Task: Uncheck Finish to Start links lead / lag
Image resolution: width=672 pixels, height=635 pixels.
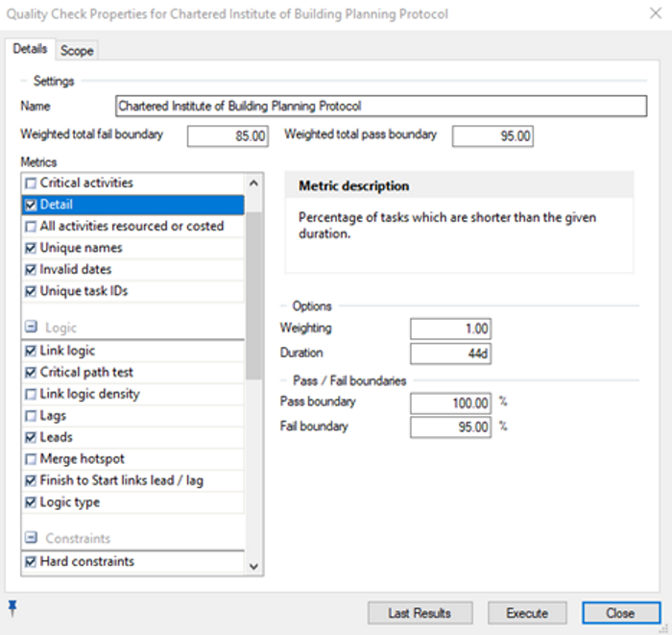Action: point(31,480)
